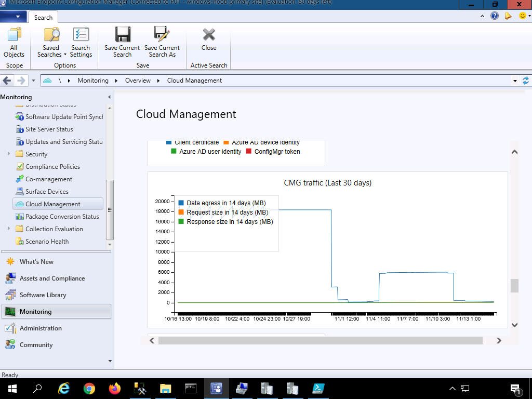The image size is (532, 399).
Task: Launch Google Chrome from taskbar
Action: [x=89, y=389]
